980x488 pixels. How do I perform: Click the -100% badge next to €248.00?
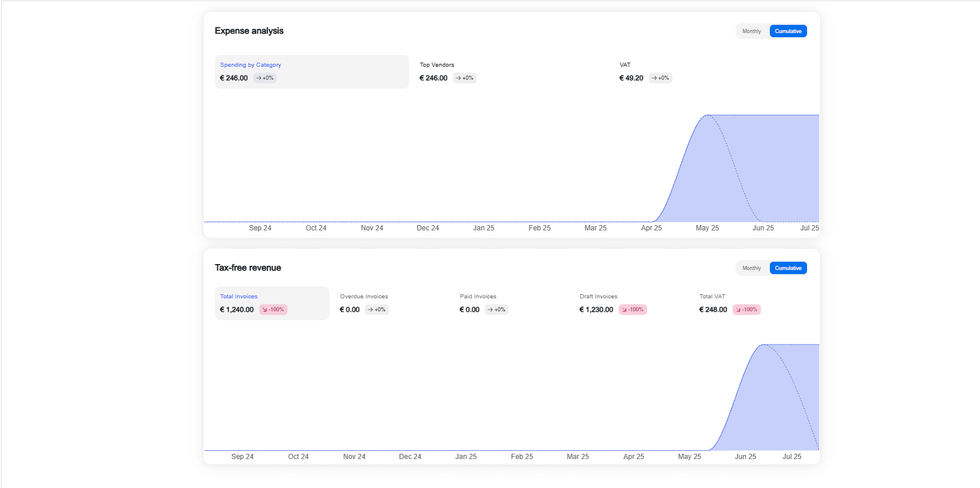click(747, 310)
